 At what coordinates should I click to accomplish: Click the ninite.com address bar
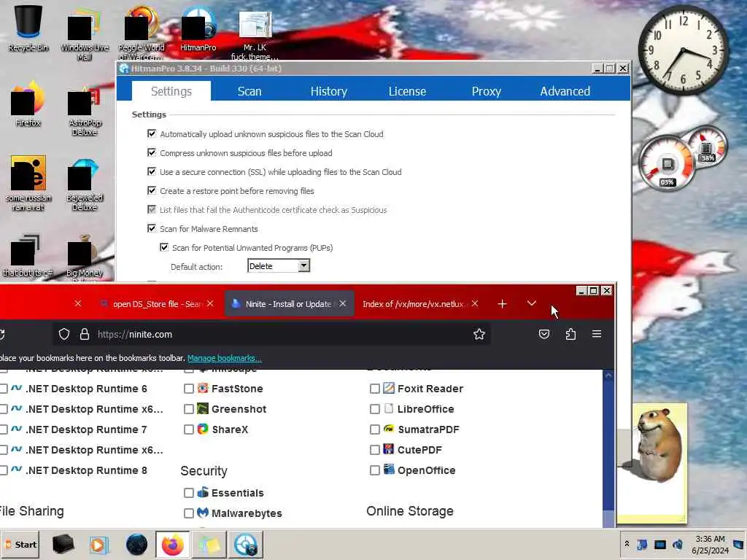271,334
